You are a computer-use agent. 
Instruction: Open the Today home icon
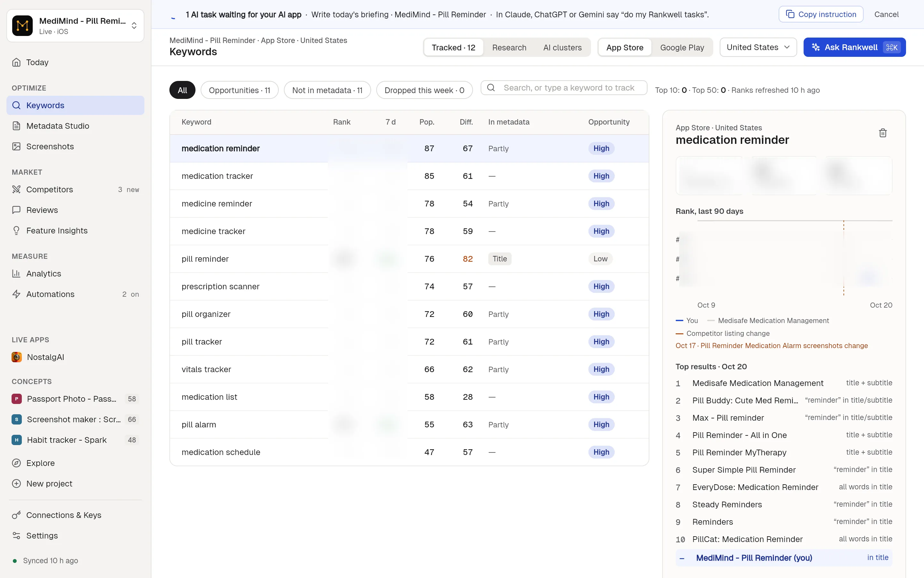click(x=16, y=62)
